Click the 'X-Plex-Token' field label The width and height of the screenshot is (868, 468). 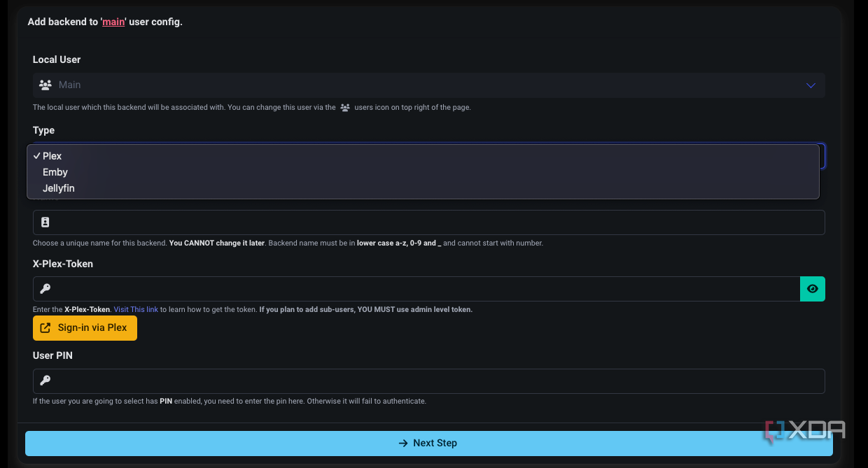click(x=63, y=264)
